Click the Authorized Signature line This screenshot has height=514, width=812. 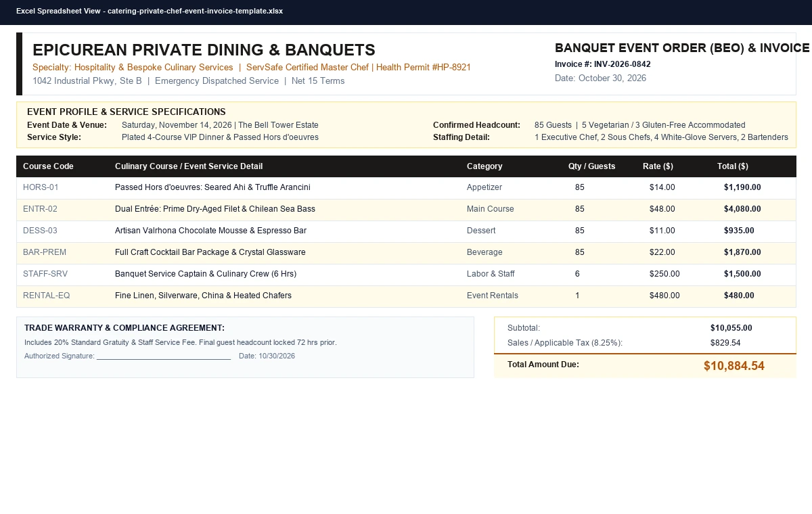point(128,356)
